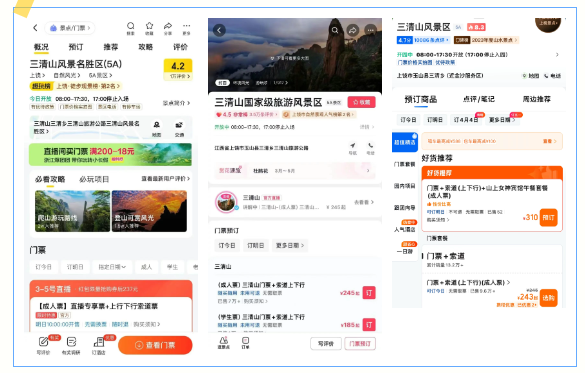
Task: Tap three-dot circle on mountain cover photo
Action: click(x=370, y=30)
